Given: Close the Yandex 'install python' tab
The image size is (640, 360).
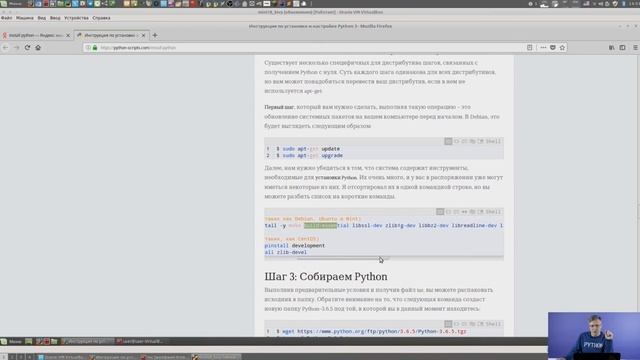Looking at the screenshot, I should pos(68,36).
